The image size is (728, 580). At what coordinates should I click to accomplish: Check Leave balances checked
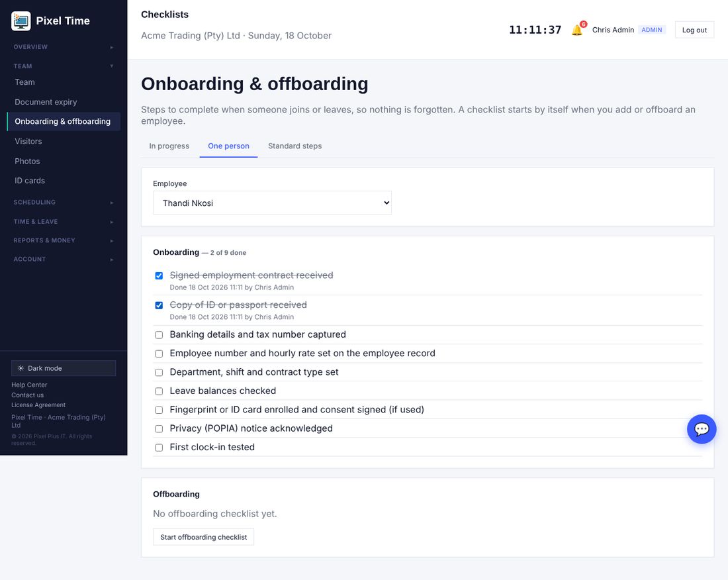159,391
